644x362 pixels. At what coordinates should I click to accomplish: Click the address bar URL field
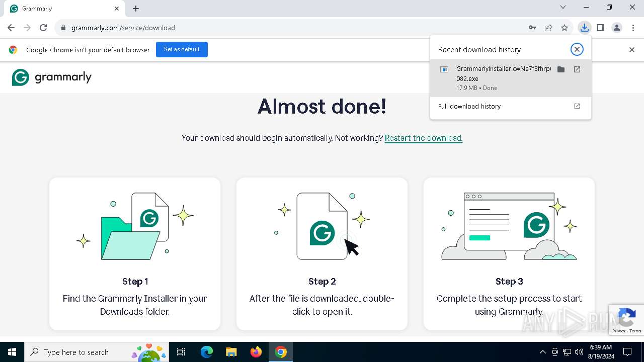point(297,28)
